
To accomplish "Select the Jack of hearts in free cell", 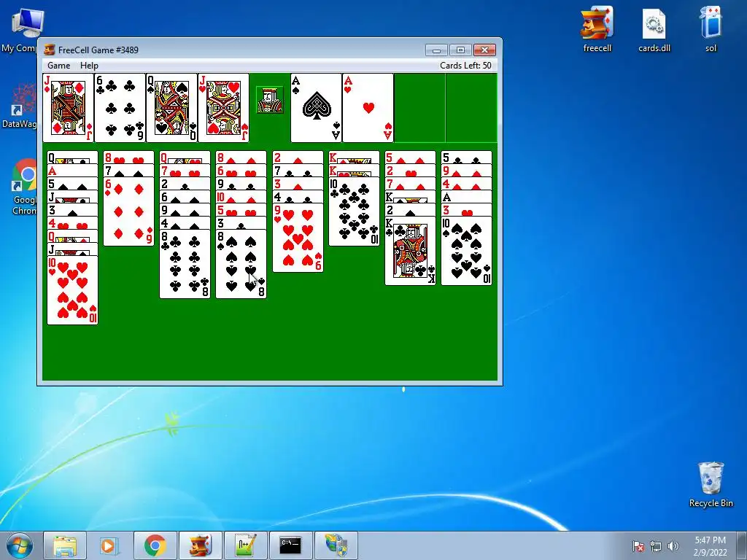I will click(x=223, y=108).
